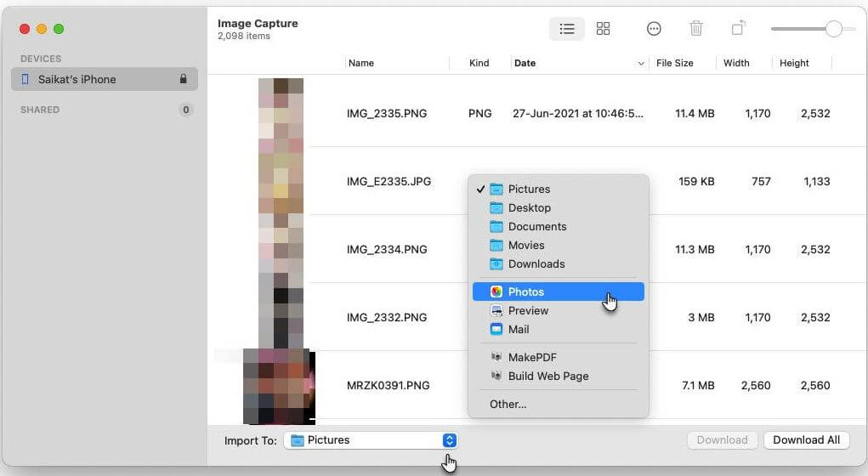Screen dimensions: 868x476
Task: Select the IMG_2335.PNG thumbnail
Action: pos(281,113)
